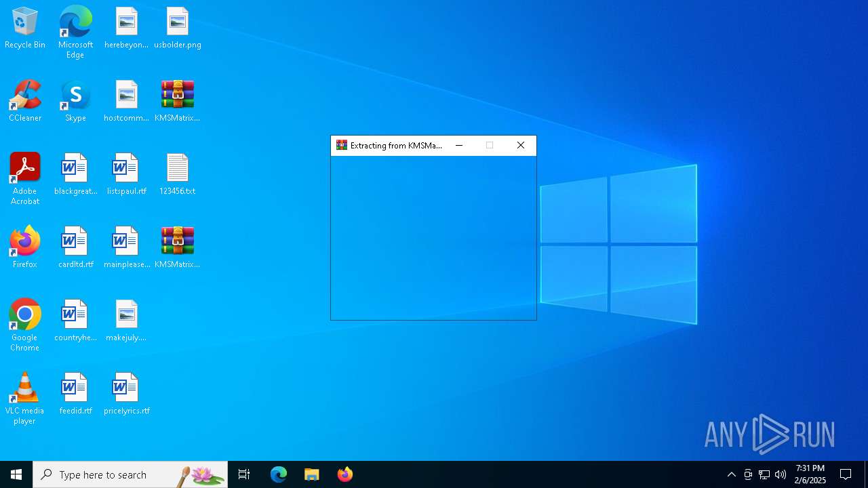Click the taskbar search box

[130, 474]
